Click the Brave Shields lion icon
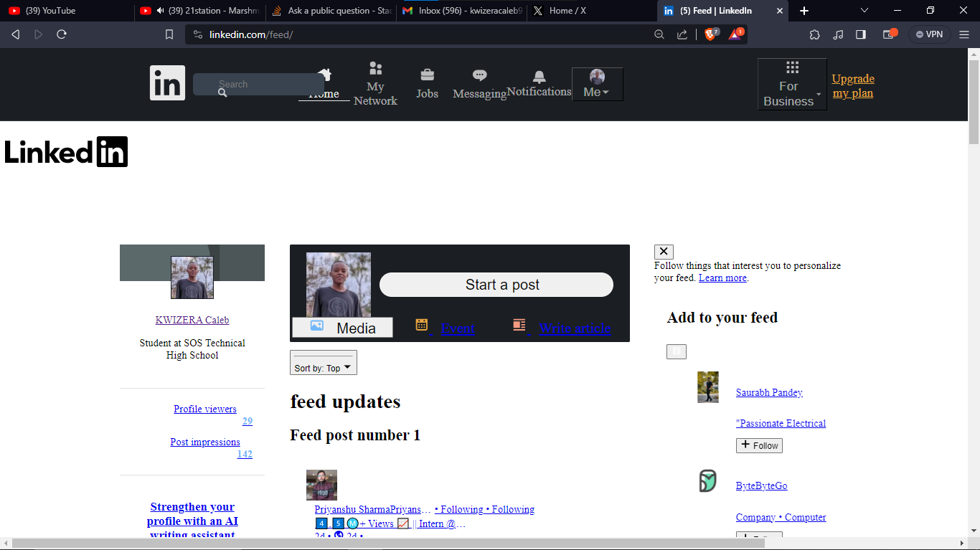Image resolution: width=980 pixels, height=550 pixels. 710,34
